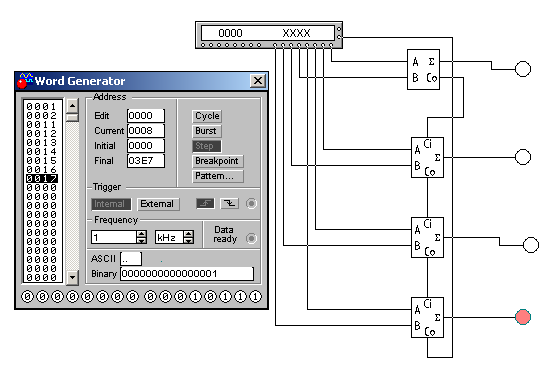Image resolution: width=552 pixels, height=368 pixels.
Task: Select highlighted word 0017 in list
Action: pyautogui.click(x=42, y=179)
